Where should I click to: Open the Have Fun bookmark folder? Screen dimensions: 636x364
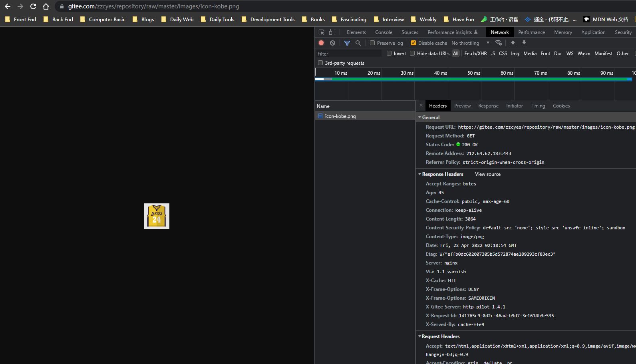[x=459, y=19]
